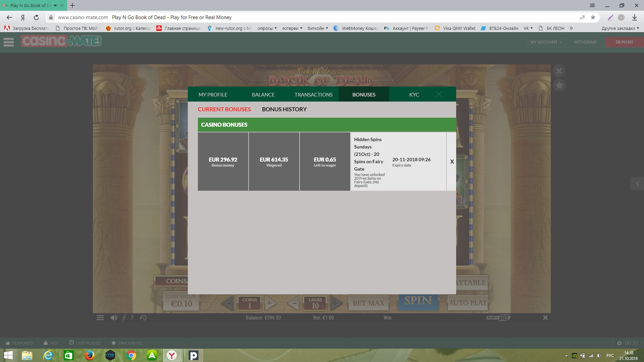Image resolution: width=644 pixels, height=362 pixels.
Task: Expand the right side panel arrow
Action: pyautogui.click(x=637, y=184)
